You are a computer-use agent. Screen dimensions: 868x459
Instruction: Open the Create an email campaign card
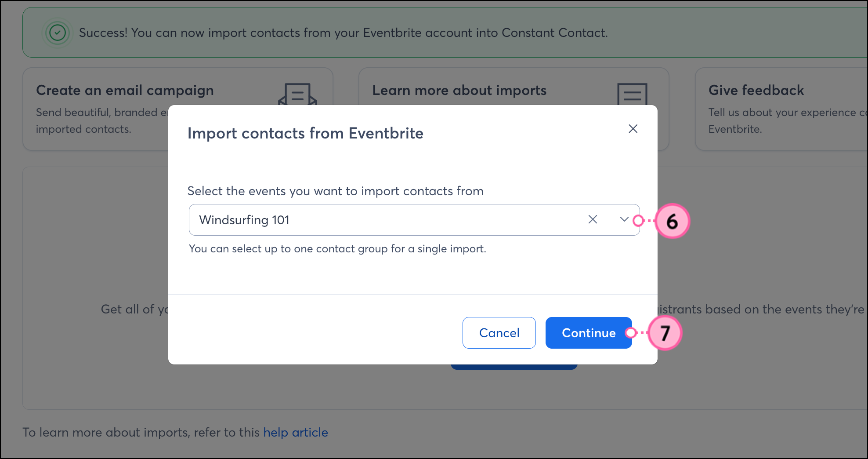pos(125,91)
